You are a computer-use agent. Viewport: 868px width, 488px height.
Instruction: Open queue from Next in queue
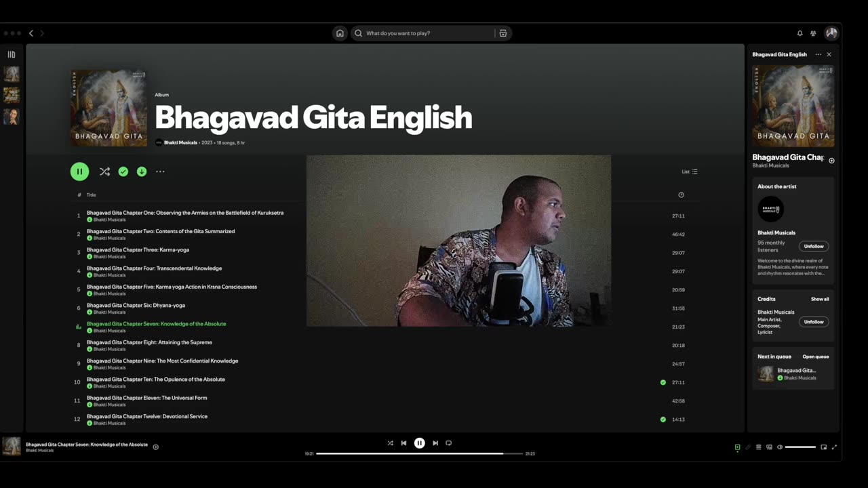pos(816,357)
